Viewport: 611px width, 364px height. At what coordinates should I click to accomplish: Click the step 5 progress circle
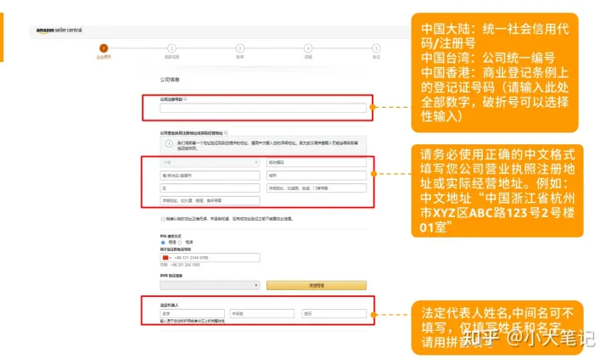[376, 48]
